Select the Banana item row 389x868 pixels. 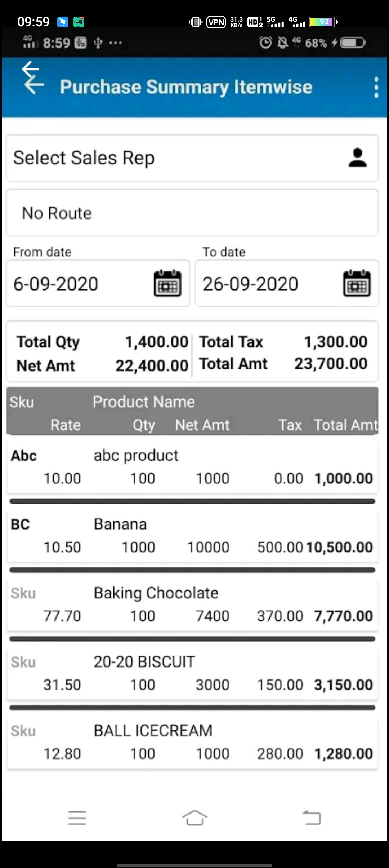pos(192,536)
